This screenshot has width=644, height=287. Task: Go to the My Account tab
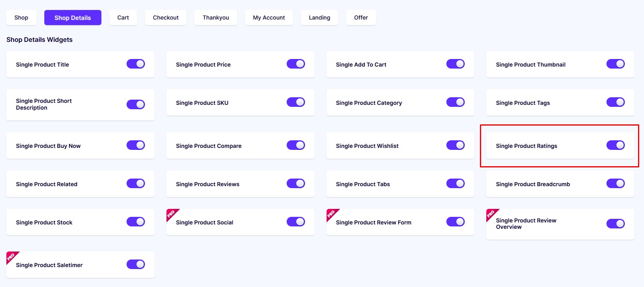(x=269, y=18)
